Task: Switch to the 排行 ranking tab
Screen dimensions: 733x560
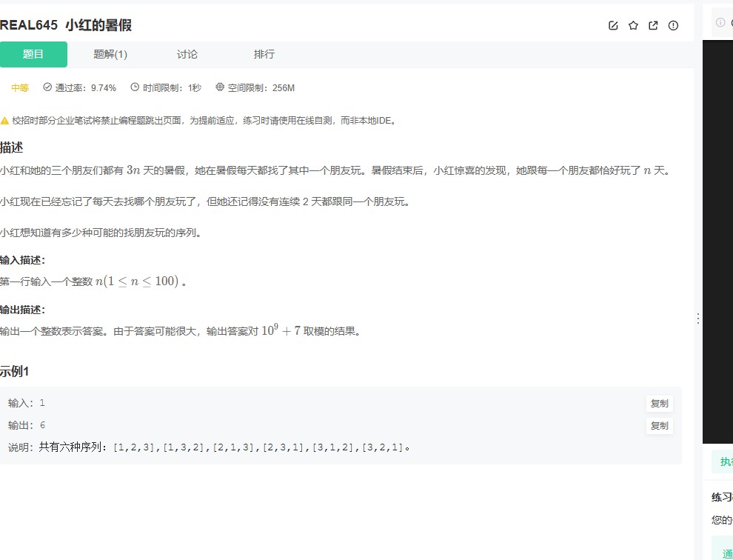Action: (264, 54)
